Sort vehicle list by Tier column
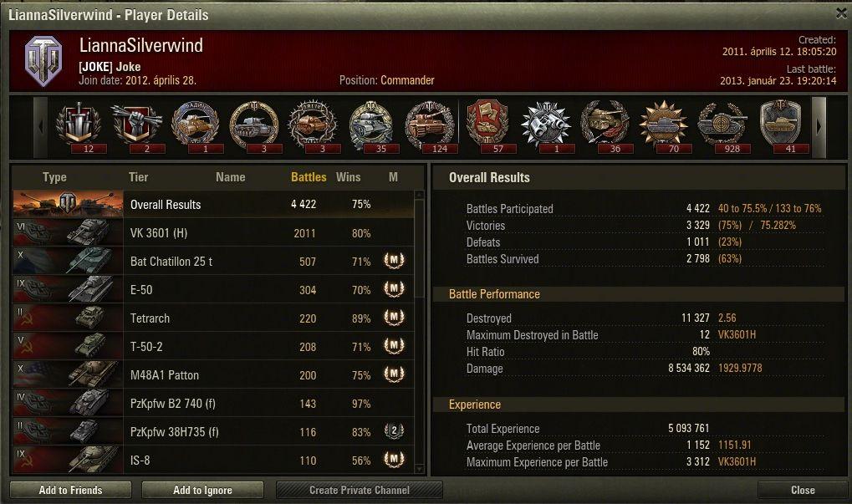This screenshot has width=852, height=504. (x=139, y=177)
